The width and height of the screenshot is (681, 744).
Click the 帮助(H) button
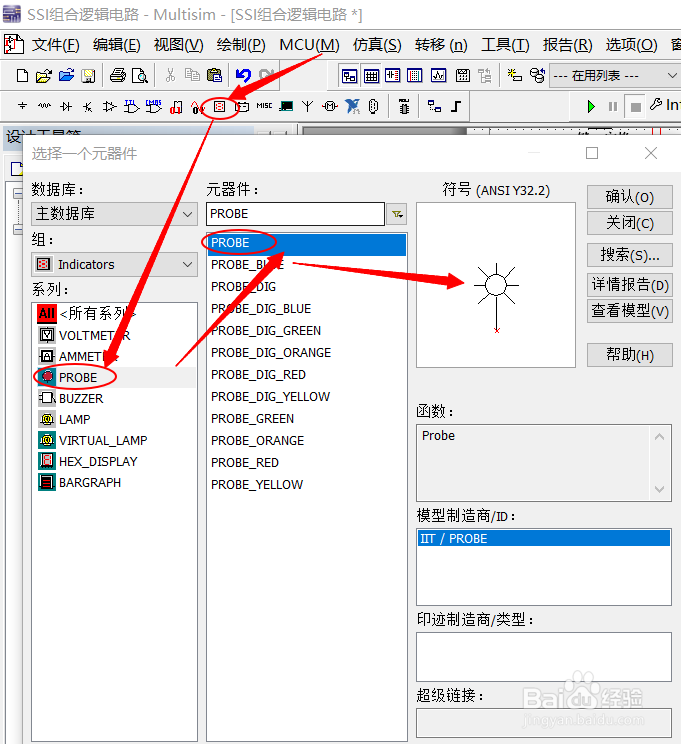tap(629, 355)
